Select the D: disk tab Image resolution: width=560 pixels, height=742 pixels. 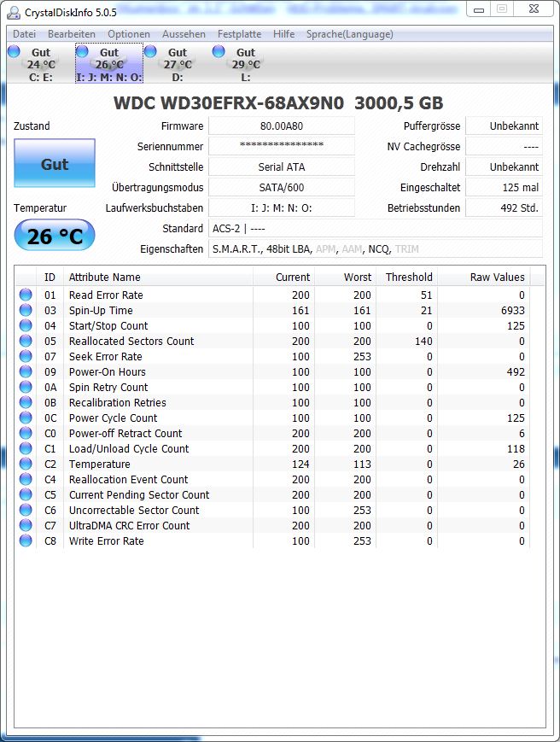[178, 63]
